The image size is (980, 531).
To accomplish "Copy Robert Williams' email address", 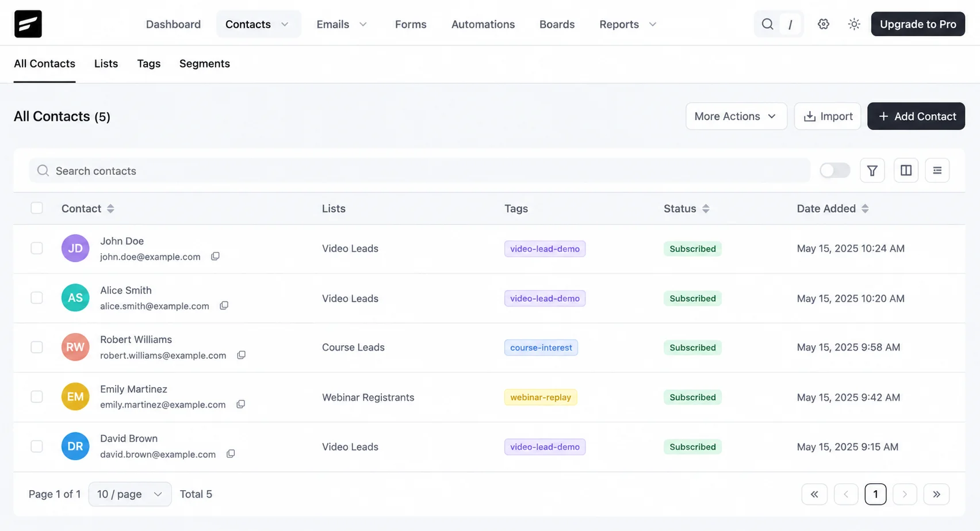I will (241, 355).
